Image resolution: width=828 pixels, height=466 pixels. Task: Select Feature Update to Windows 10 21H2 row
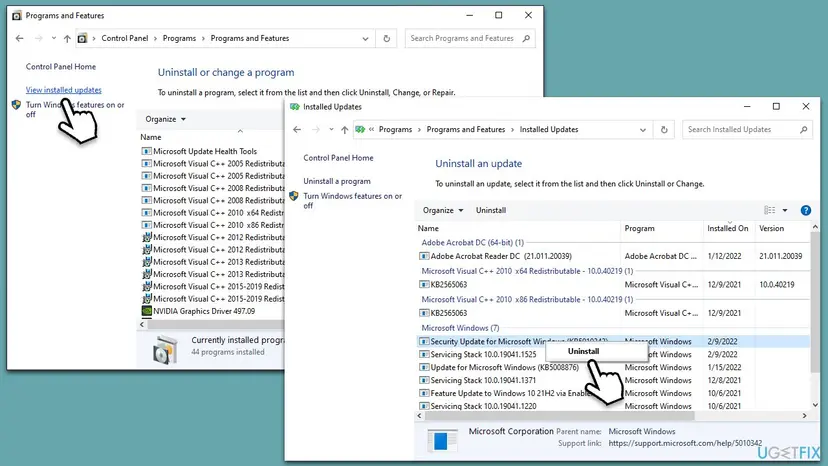tap(613, 393)
